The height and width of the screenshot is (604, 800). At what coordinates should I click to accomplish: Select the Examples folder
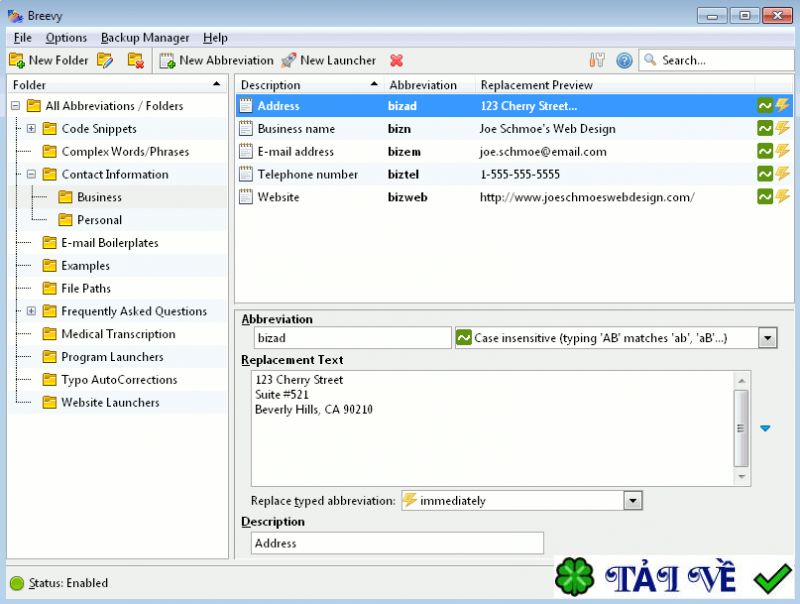[85, 265]
